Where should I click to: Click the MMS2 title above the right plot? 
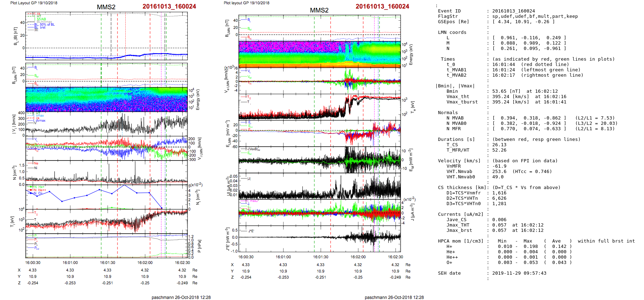pos(319,10)
